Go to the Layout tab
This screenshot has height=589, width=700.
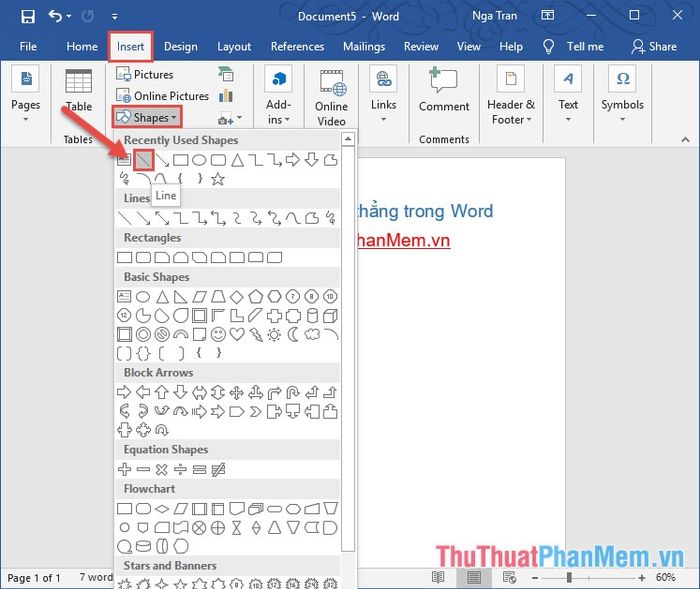(x=234, y=46)
